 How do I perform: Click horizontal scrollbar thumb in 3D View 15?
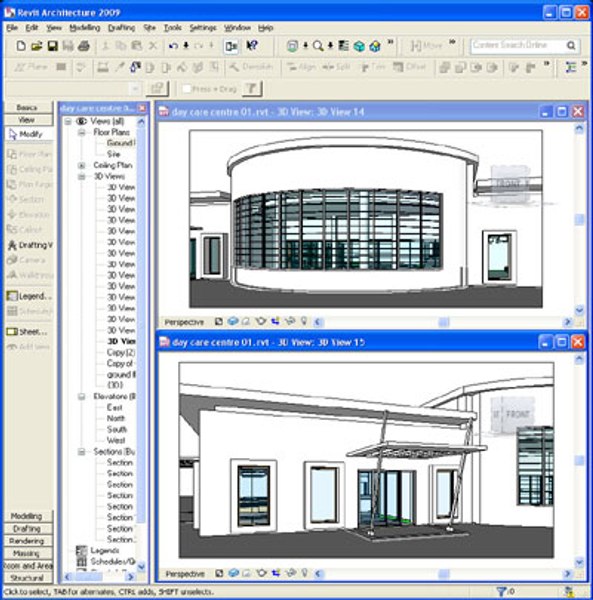(444, 574)
